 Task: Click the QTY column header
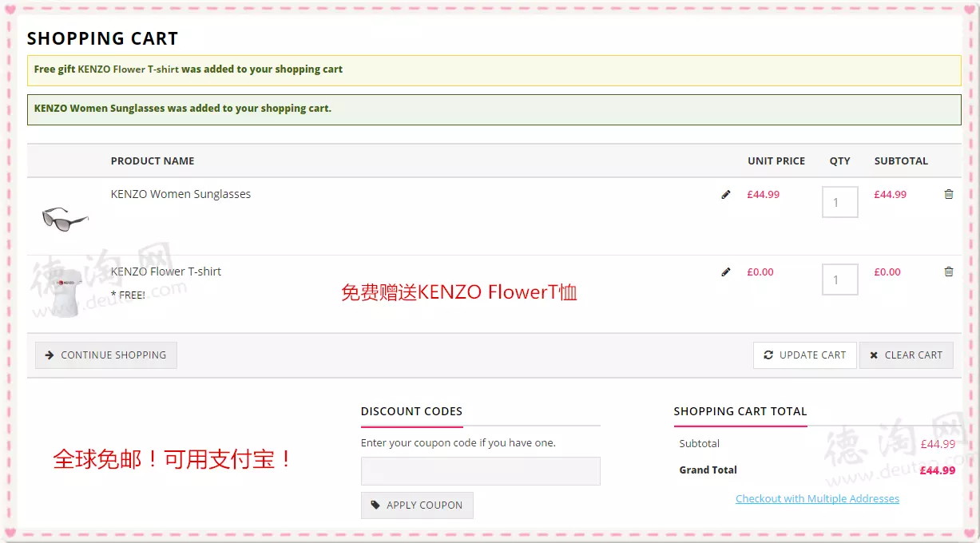(x=839, y=161)
